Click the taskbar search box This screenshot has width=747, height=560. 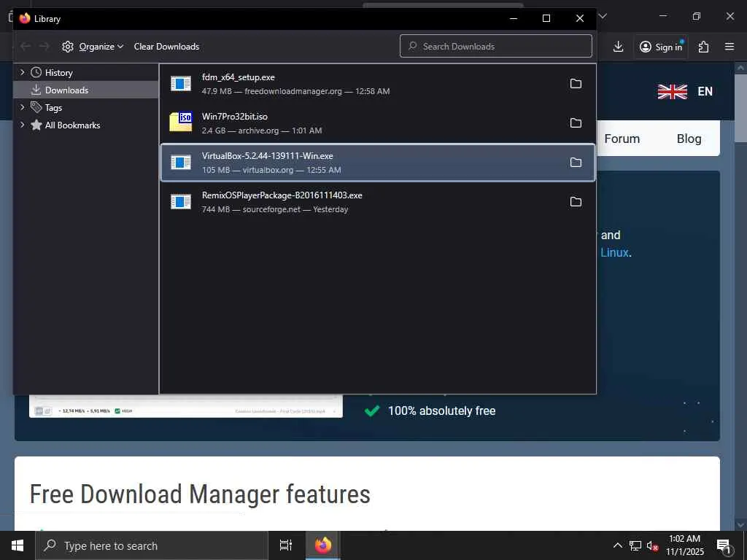[152, 545]
